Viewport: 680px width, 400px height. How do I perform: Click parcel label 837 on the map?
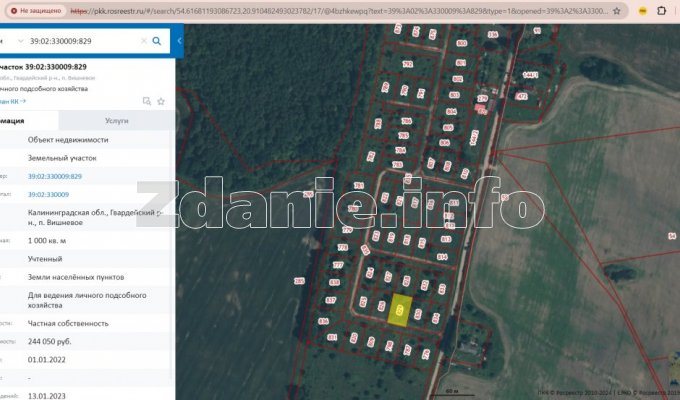[x=330, y=300]
